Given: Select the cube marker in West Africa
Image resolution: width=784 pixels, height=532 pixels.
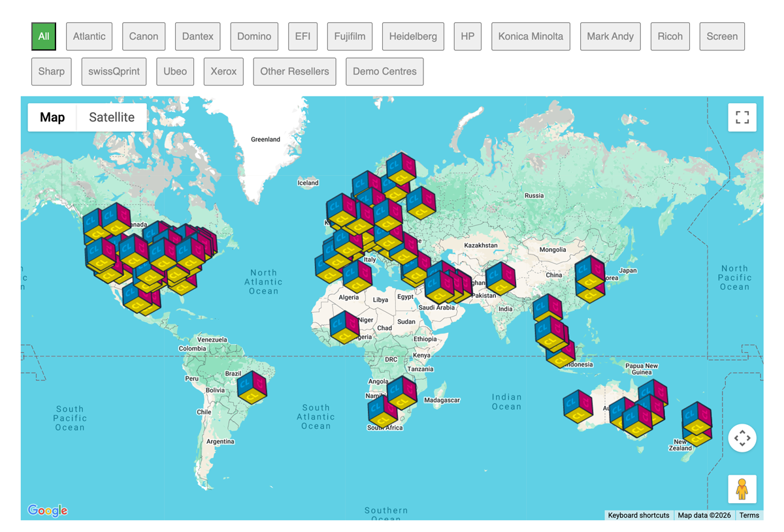Looking at the screenshot, I should 344,327.
